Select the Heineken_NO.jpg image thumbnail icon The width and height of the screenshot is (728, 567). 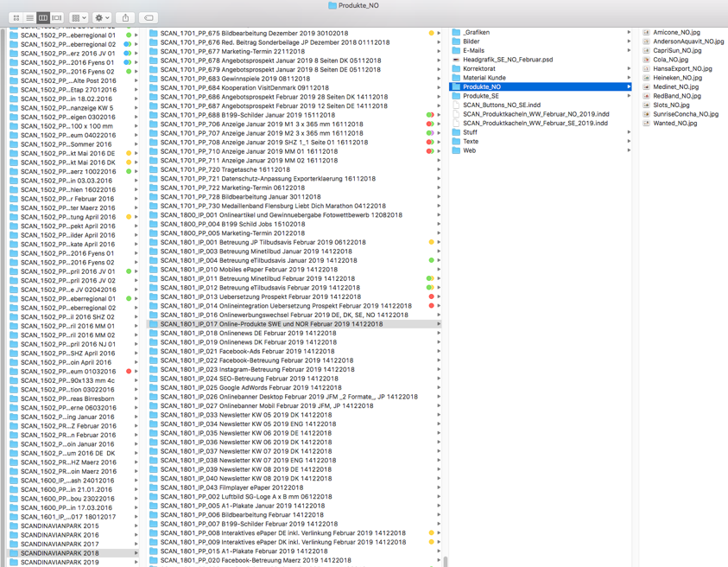646,78
